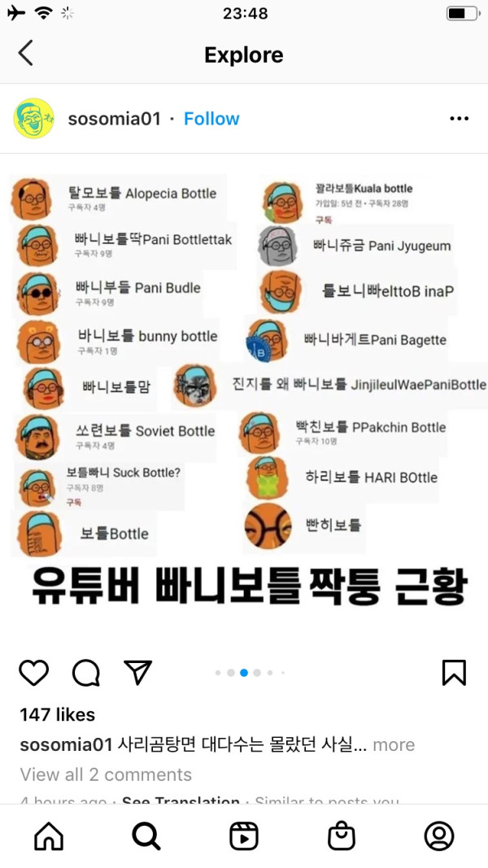Viewport: 488px width, 868px height.
Task: See translation of the caption
Action: tap(181, 800)
